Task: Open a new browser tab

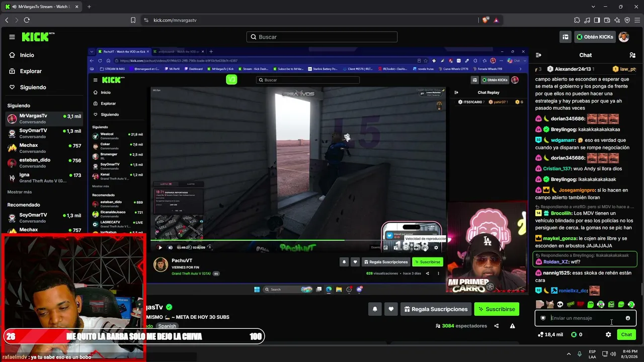Action: (x=89, y=7)
